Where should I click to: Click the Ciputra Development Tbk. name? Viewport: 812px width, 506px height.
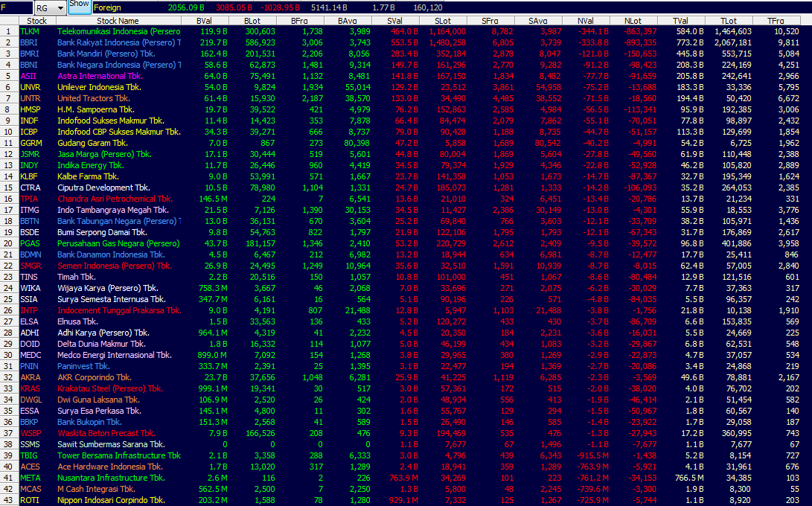[x=103, y=188]
